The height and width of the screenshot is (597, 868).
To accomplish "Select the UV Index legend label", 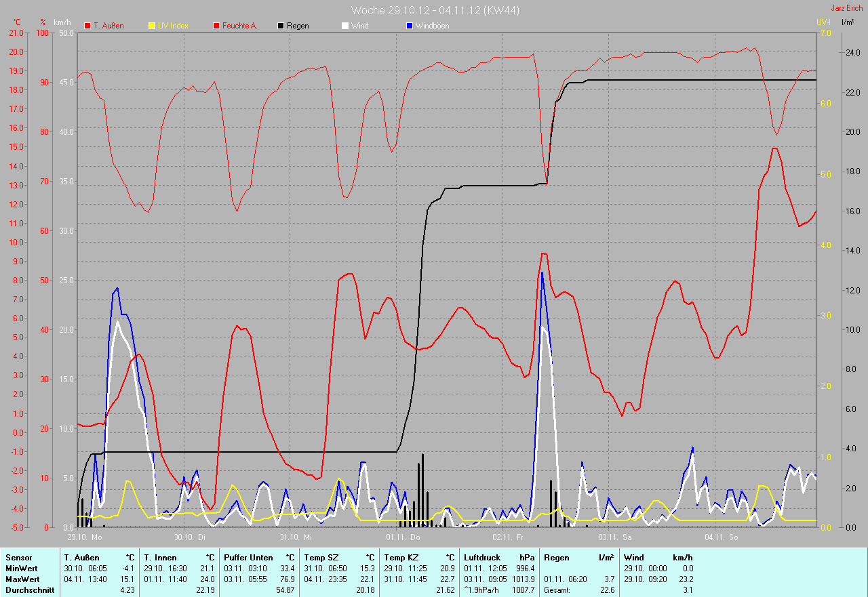I will pos(173,26).
